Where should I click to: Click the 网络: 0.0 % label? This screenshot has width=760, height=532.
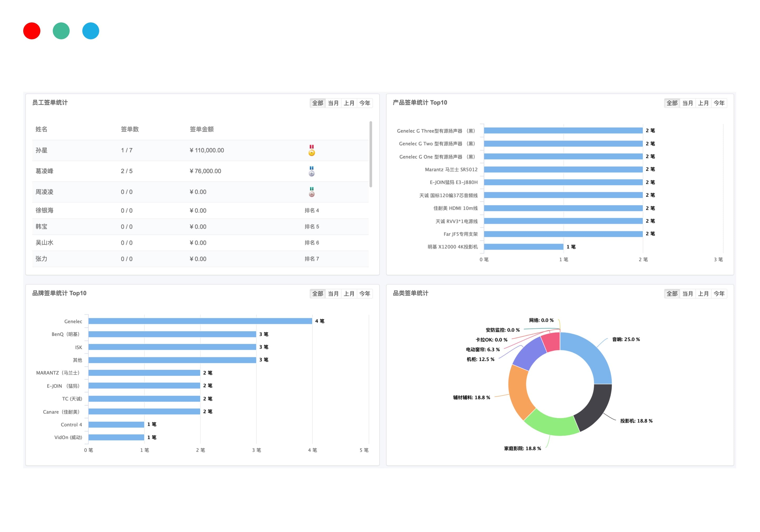click(x=541, y=320)
